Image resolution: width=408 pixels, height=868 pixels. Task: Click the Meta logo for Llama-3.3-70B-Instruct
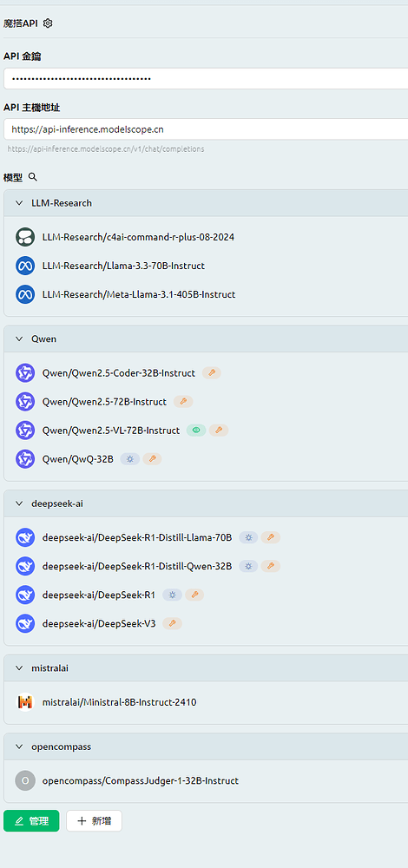25,266
